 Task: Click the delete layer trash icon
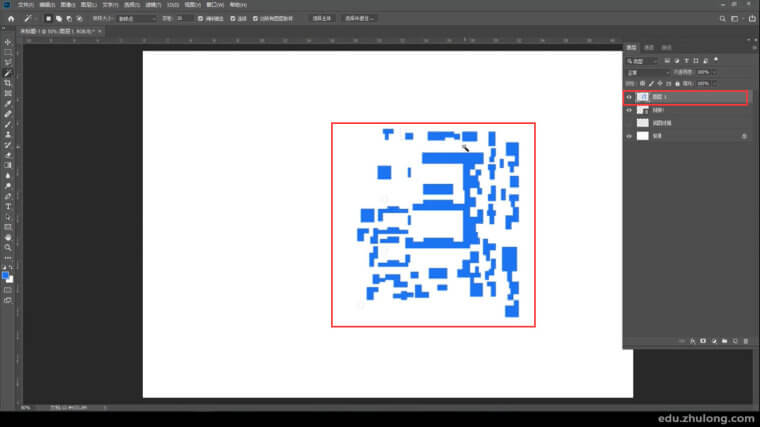tap(746, 341)
